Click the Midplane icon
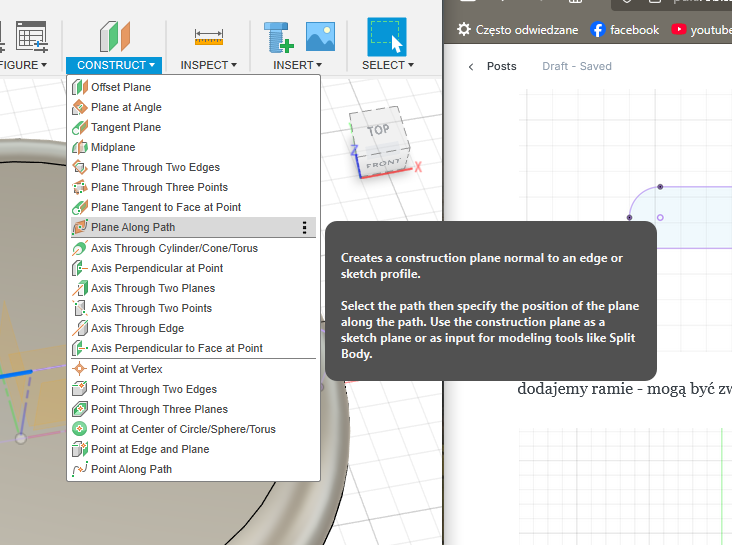Image resolution: width=732 pixels, height=545 pixels. [x=80, y=148]
